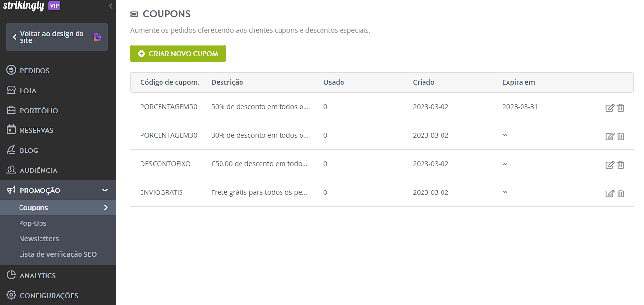Click the colorful page icon beside Voltar
The width and height of the screenshot is (644, 305).
[x=97, y=37]
